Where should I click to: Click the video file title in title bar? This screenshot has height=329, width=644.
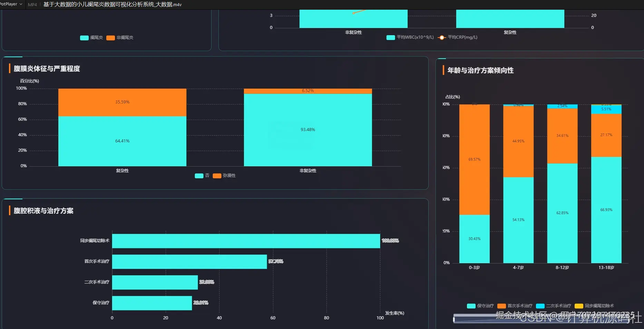pos(113,4)
